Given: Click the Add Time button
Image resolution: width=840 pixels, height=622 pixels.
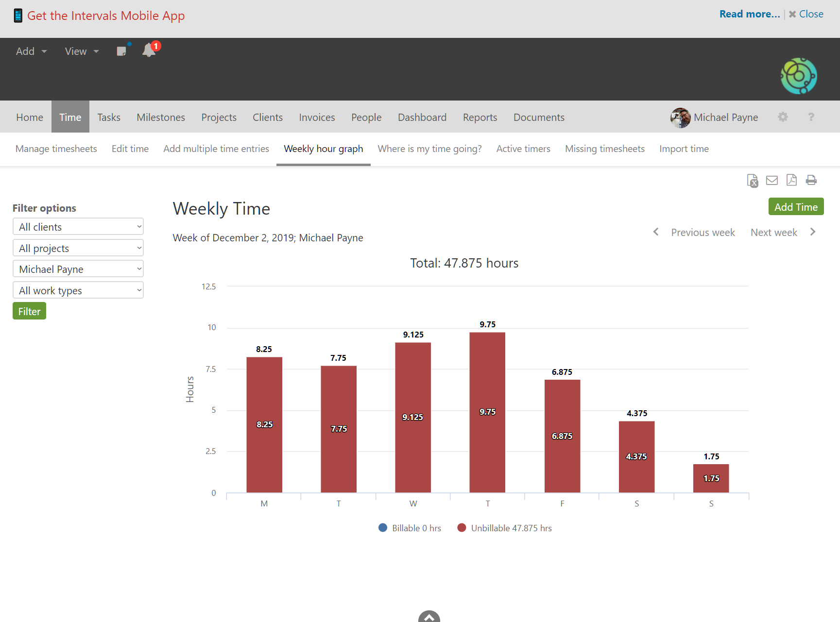Looking at the screenshot, I should click(x=795, y=207).
